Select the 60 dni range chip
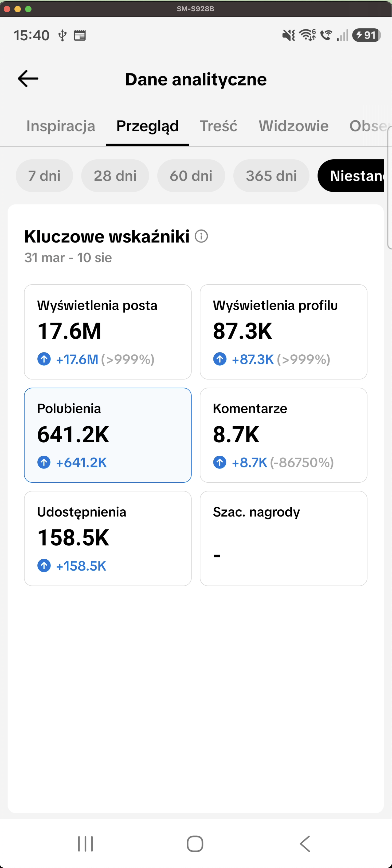The height and width of the screenshot is (868, 392). click(191, 176)
